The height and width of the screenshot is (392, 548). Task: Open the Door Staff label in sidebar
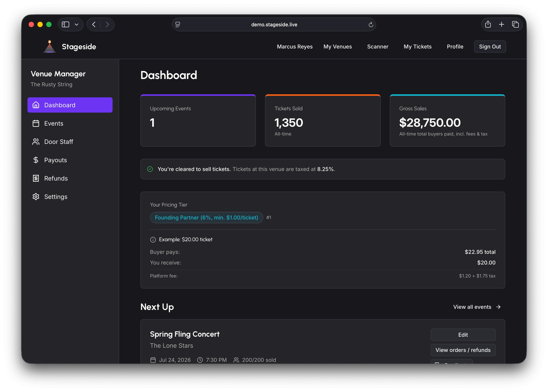coord(59,142)
